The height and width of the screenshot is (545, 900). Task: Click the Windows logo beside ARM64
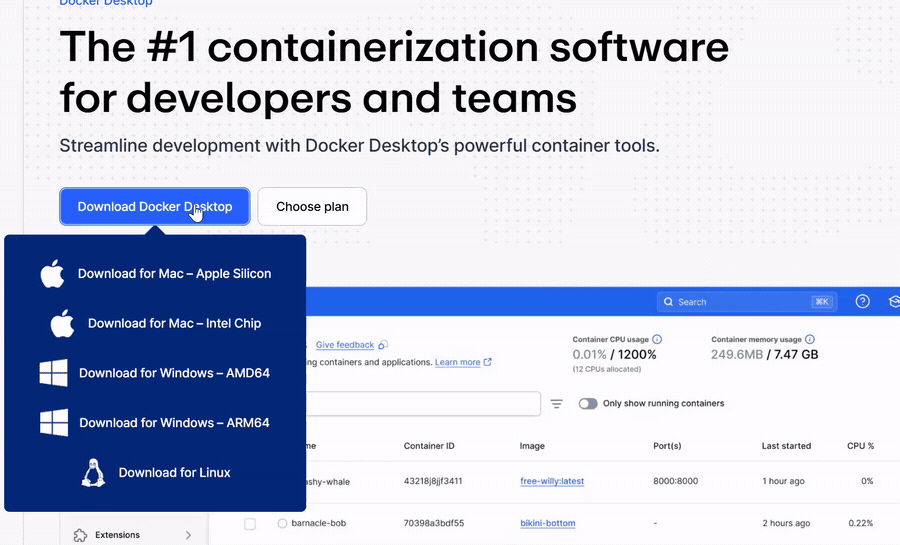pyautogui.click(x=54, y=423)
